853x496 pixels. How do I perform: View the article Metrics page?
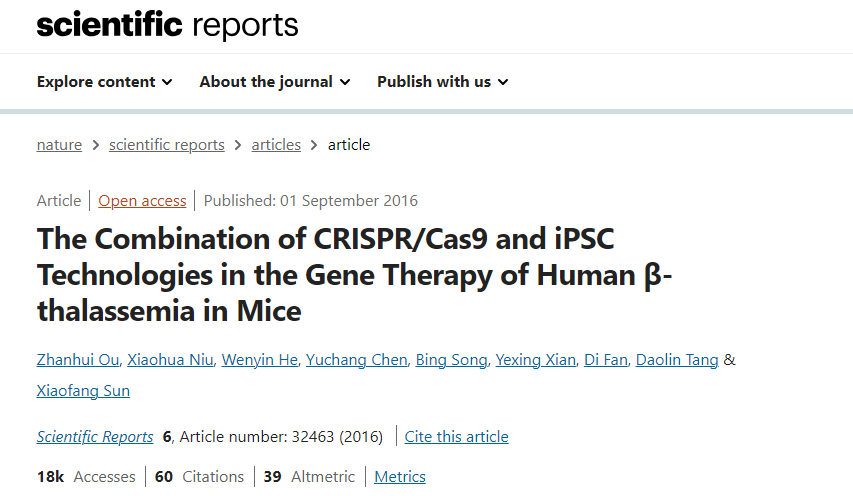coord(400,476)
